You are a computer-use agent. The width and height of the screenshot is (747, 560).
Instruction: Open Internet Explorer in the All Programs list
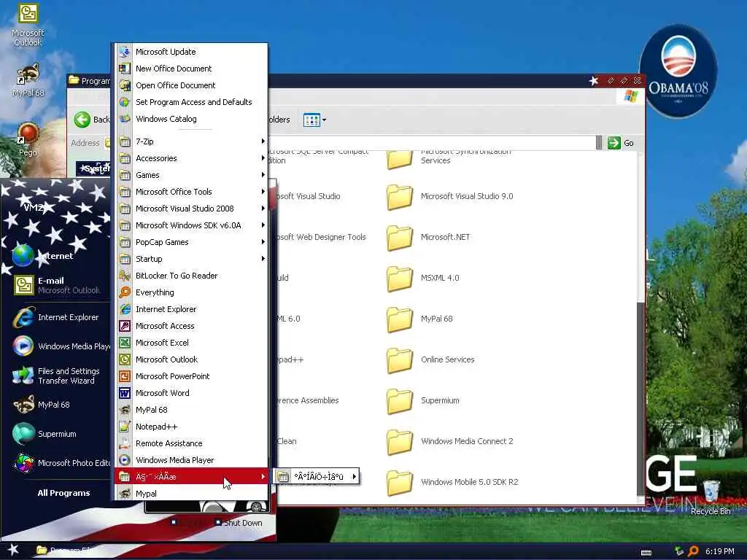[190, 309]
